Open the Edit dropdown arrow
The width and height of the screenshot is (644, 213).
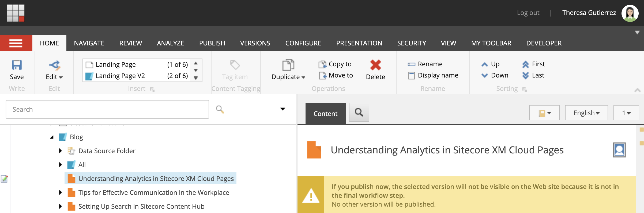tap(61, 77)
